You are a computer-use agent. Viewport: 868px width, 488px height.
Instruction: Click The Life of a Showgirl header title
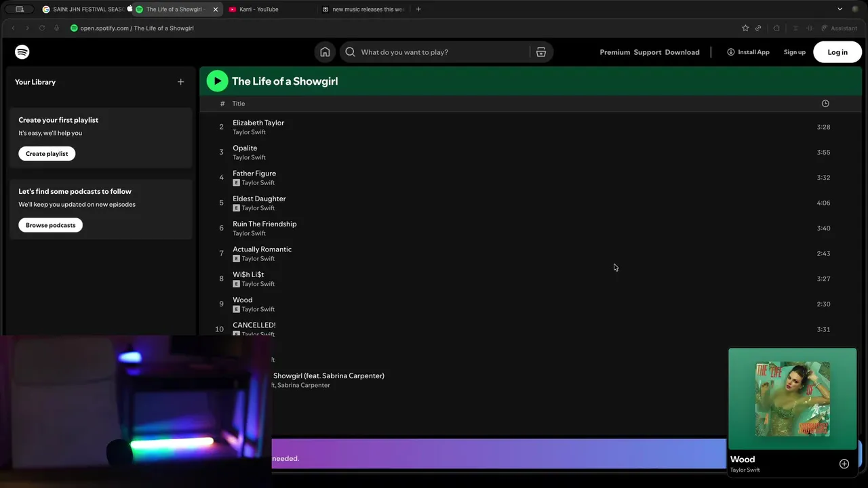pyautogui.click(x=285, y=81)
